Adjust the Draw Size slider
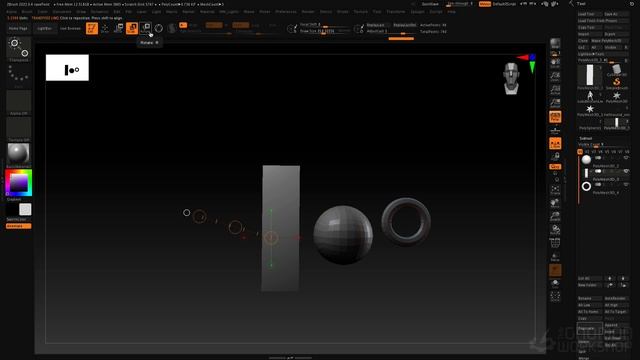Viewport: 640px width, 360px height. click(325, 31)
